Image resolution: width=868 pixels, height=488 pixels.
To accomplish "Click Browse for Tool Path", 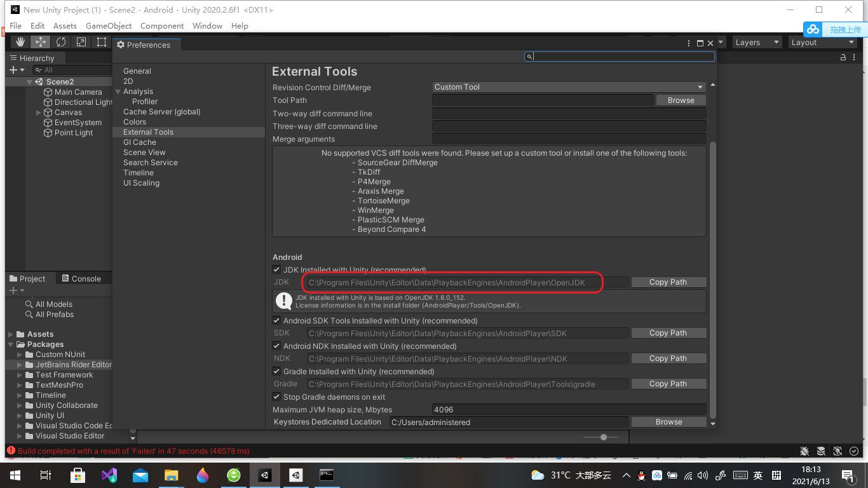I will coord(681,100).
